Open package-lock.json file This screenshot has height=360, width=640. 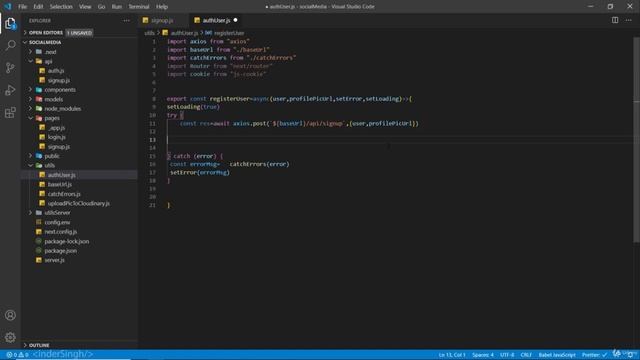(x=67, y=241)
